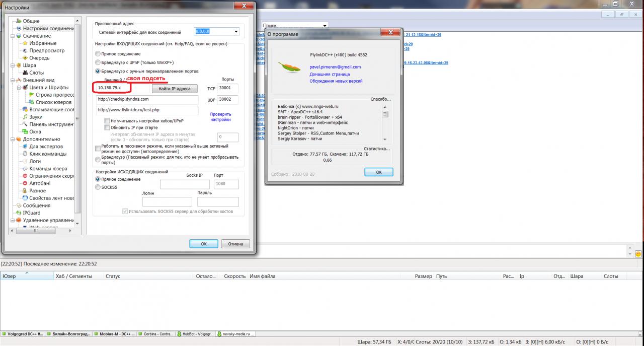Image resolution: width=644 pixels, height=346 pixels.
Task: Check Обновить IP при старте
Action: [x=107, y=128]
